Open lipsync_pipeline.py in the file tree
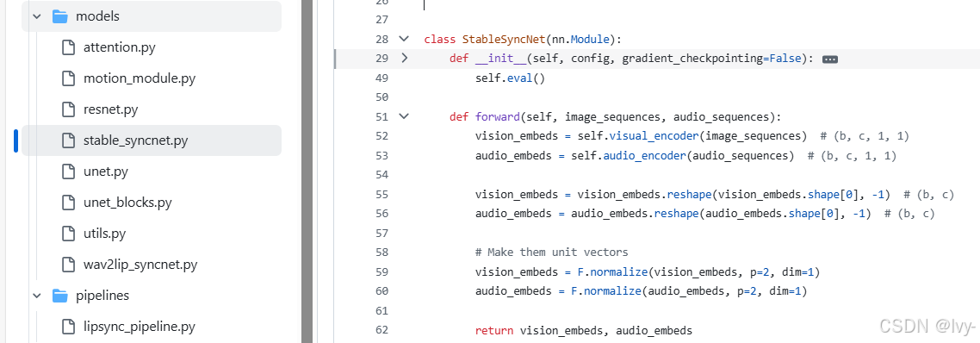980x343 pixels. (140, 326)
